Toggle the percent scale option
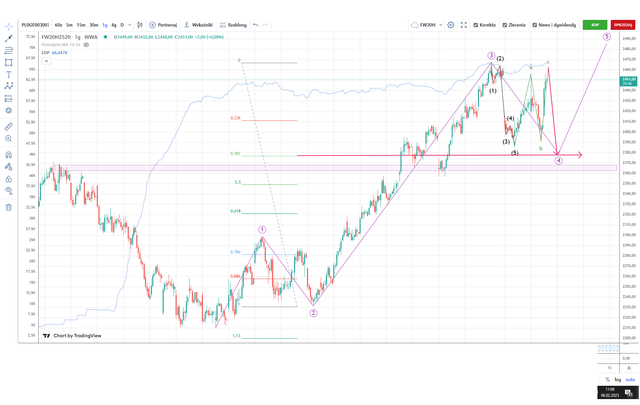 point(607,380)
